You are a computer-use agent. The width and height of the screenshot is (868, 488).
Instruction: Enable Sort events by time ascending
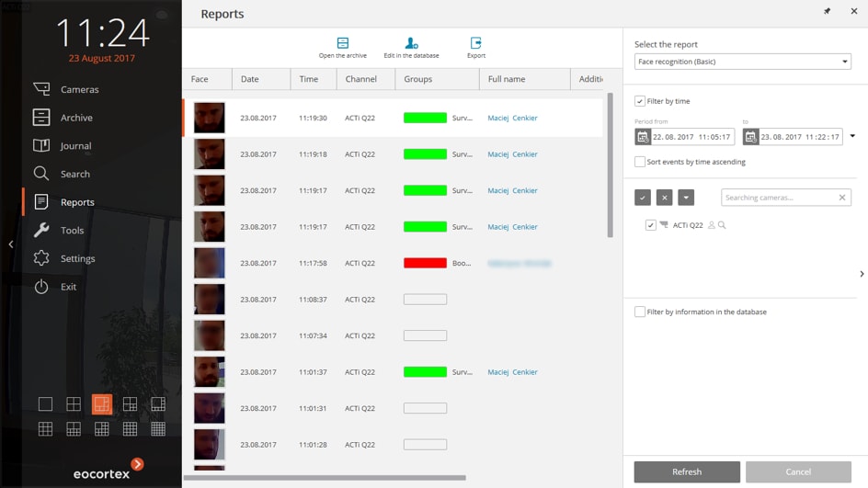coord(640,162)
